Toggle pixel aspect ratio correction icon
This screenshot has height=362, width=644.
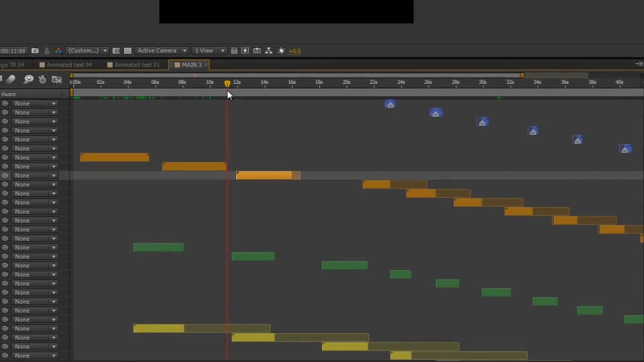pyautogui.click(x=234, y=50)
